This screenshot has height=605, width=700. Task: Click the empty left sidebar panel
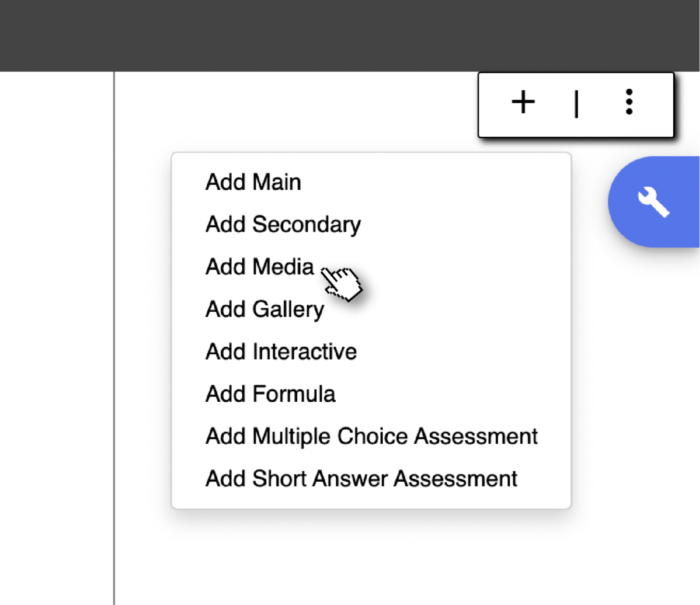(x=56, y=319)
